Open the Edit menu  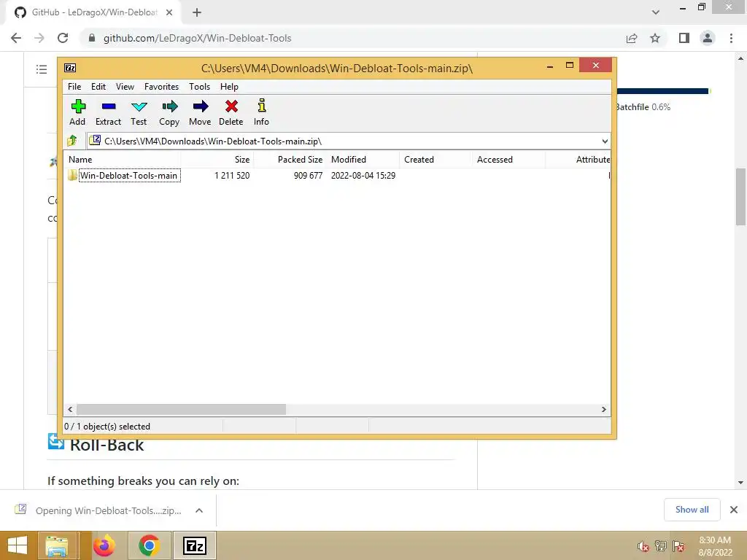(x=98, y=87)
